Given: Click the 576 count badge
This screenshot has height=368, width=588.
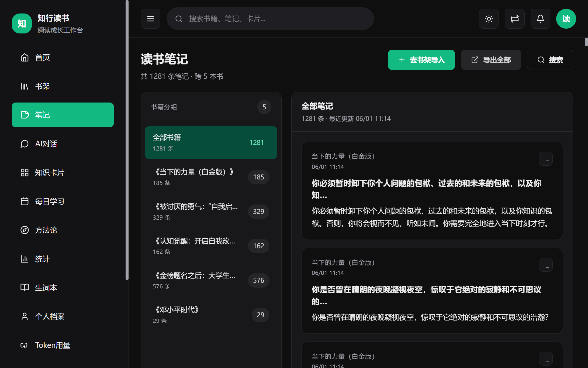Looking at the screenshot, I should tap(258, 280).
